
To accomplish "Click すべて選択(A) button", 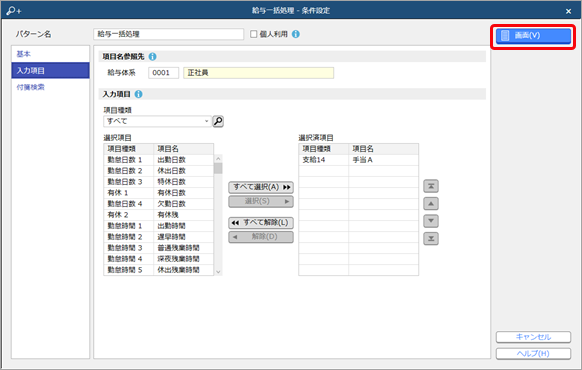I will 261,187.
